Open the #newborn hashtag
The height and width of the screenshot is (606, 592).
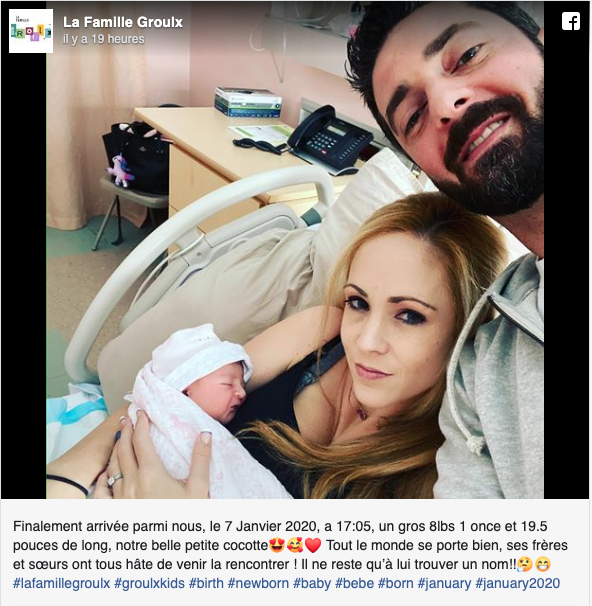coord(258,583)
